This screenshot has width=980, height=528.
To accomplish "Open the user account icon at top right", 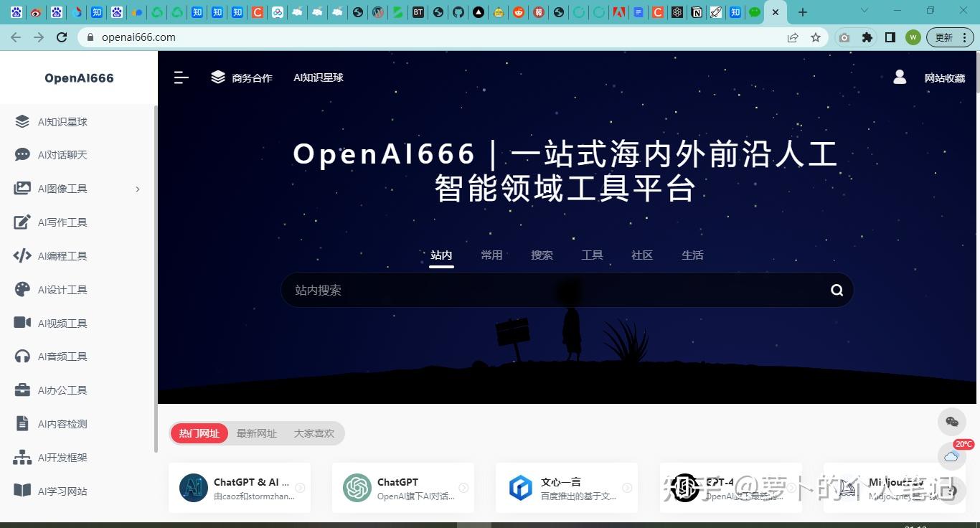I will 900,77.
